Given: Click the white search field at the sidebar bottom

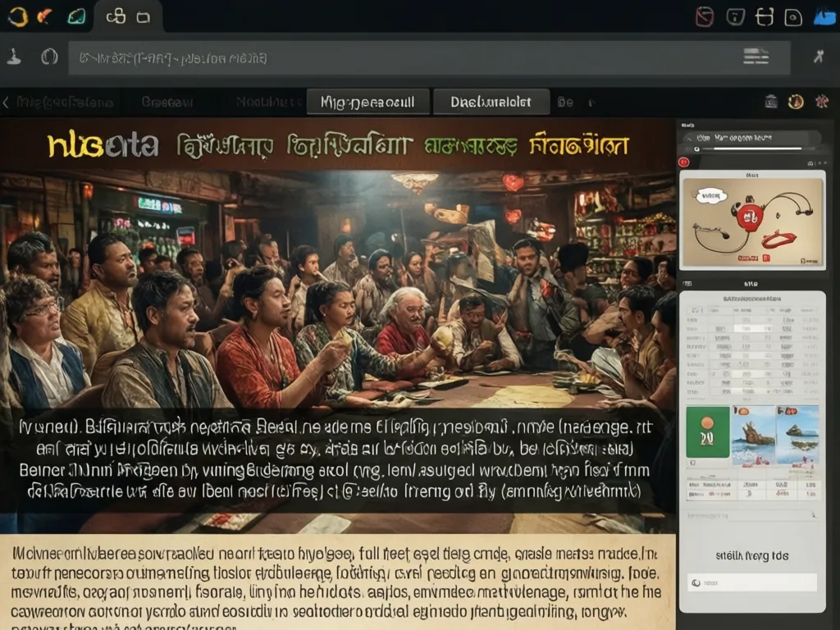Looking at the screenshot, I should pos(752,582).
